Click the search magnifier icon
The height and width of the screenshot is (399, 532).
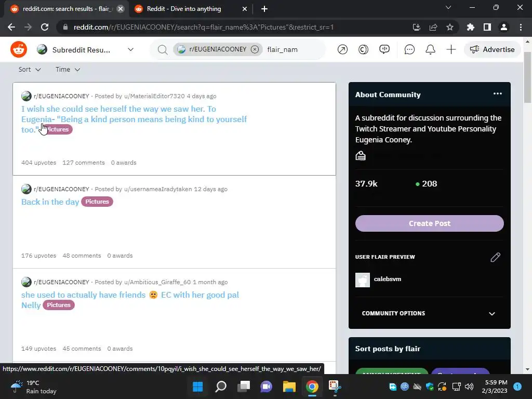[x=163, y=50]
